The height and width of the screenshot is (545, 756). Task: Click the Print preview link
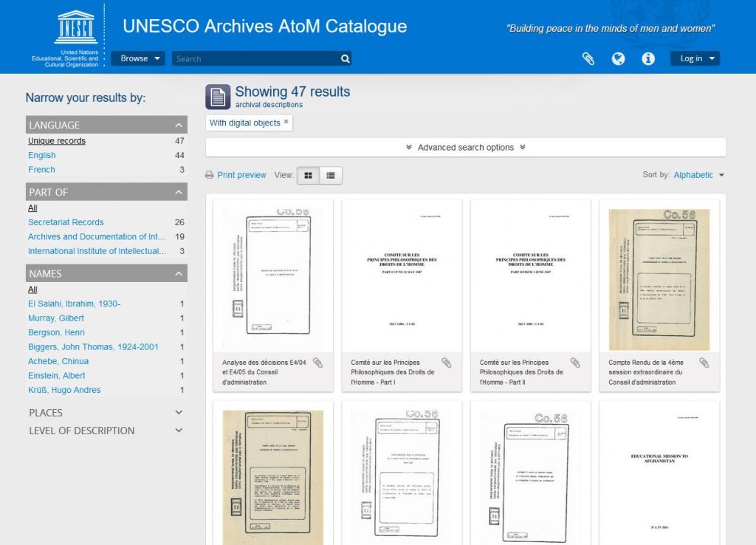pyautogui.click(x=241, y=175)
